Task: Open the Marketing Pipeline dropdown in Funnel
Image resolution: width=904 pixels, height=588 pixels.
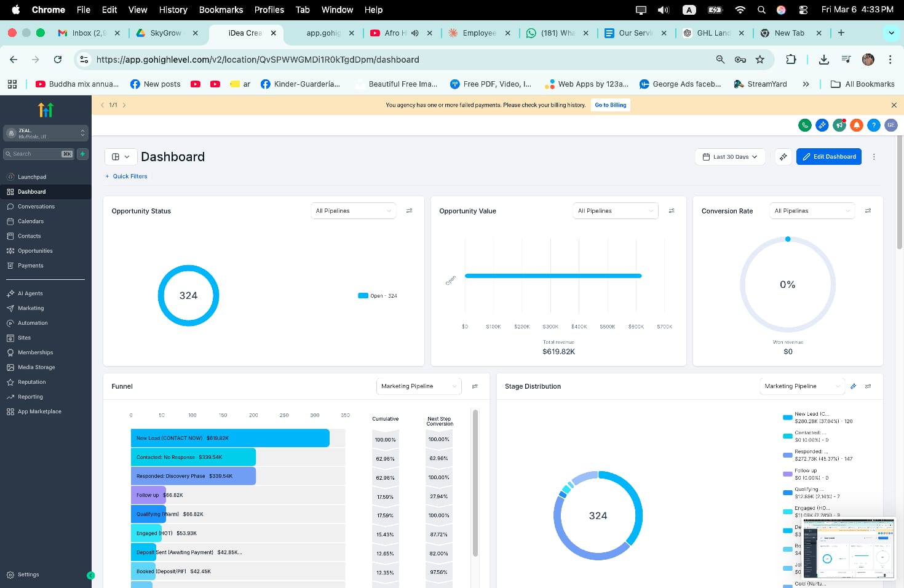Action: (x=418, y=386)
